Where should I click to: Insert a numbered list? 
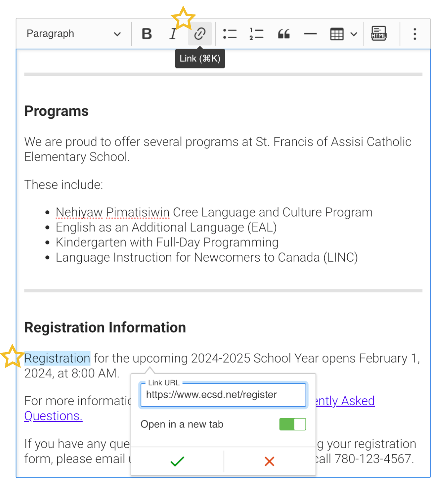click(x=256, y=34)
